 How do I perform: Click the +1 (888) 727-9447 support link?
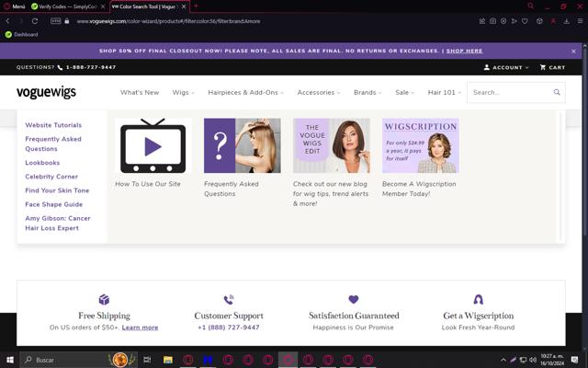coord(229,328)
